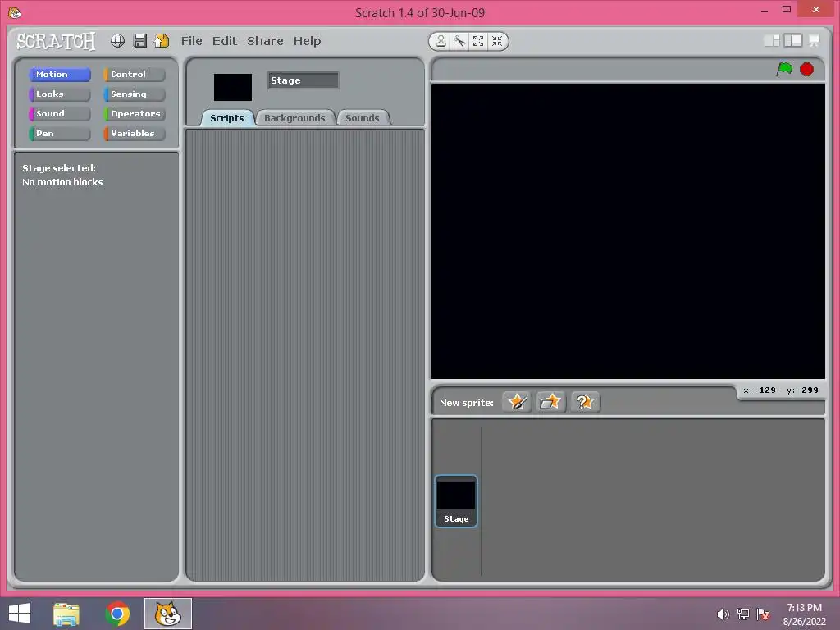840x630 pixels.
Task: Select the Pen block category
Action: pos(59,134)
